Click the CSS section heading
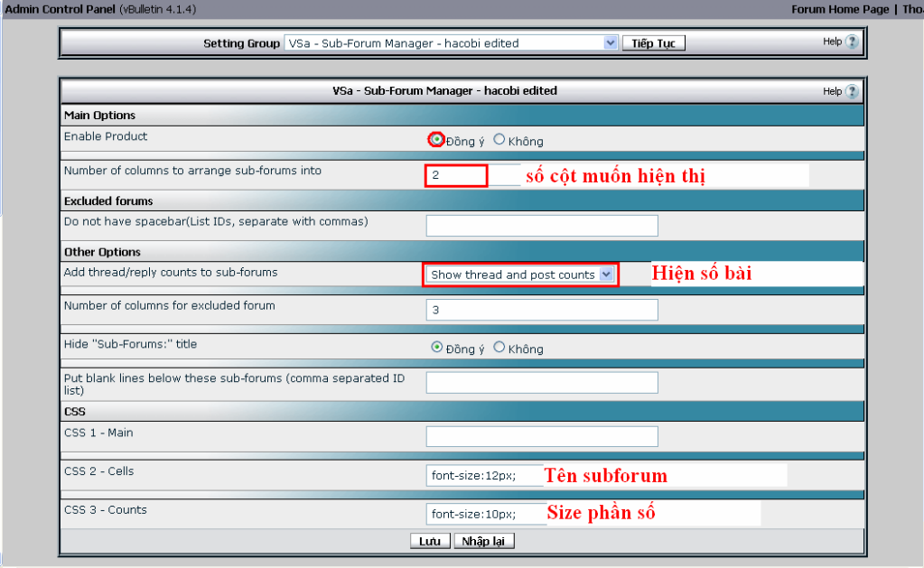This screenshot has height=568, width=924. click(x=75, y=411)
